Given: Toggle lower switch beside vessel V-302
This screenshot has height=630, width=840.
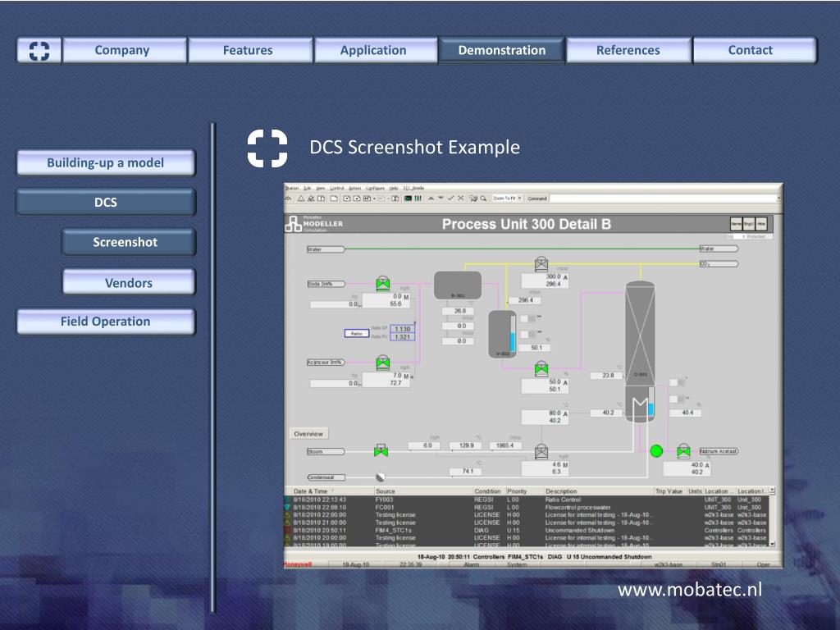Looking at the screenshot, I should tap(528, 335).
